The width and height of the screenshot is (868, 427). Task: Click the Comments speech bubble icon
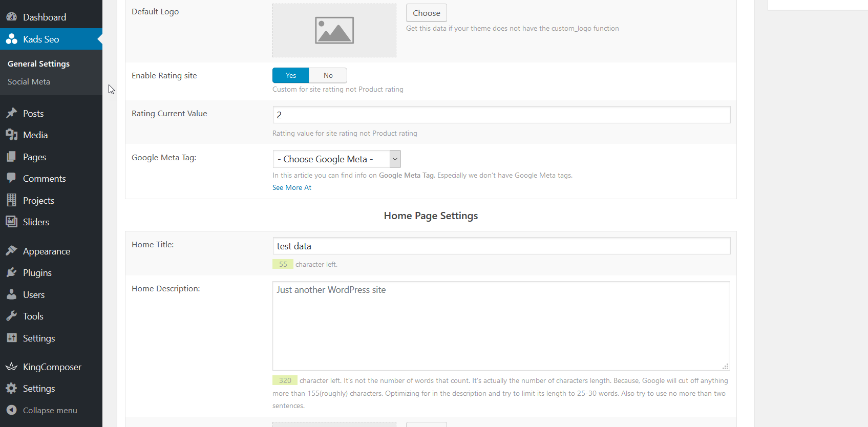[11, 178]
